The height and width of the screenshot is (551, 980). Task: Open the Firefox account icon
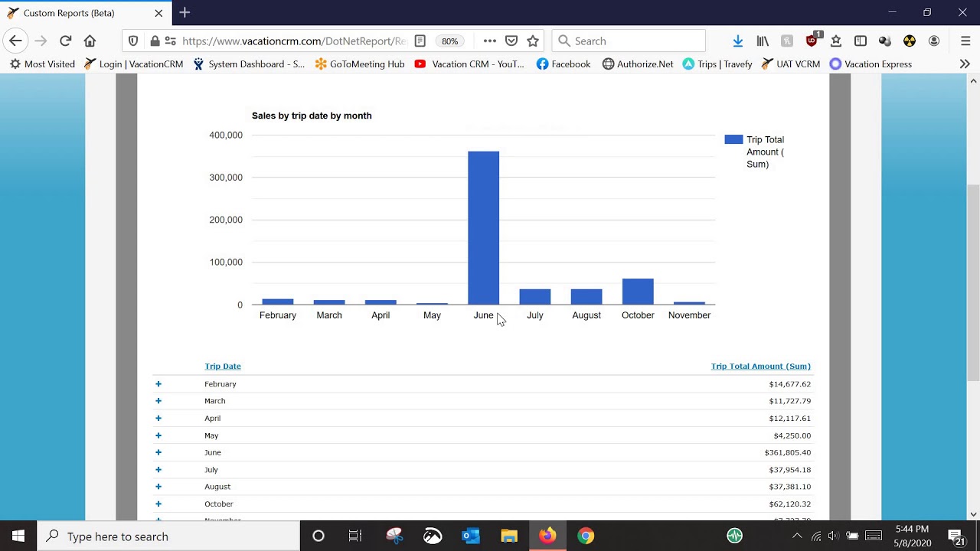pyautogui.click(x=934, y=41)
